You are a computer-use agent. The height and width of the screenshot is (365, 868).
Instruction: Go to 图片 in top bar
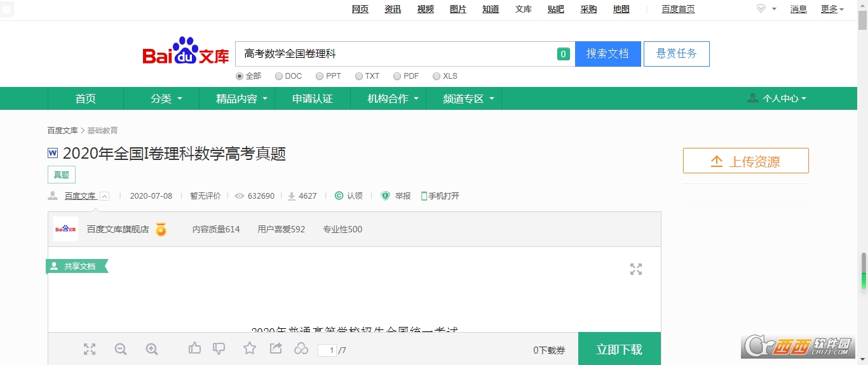click(458, 9)
